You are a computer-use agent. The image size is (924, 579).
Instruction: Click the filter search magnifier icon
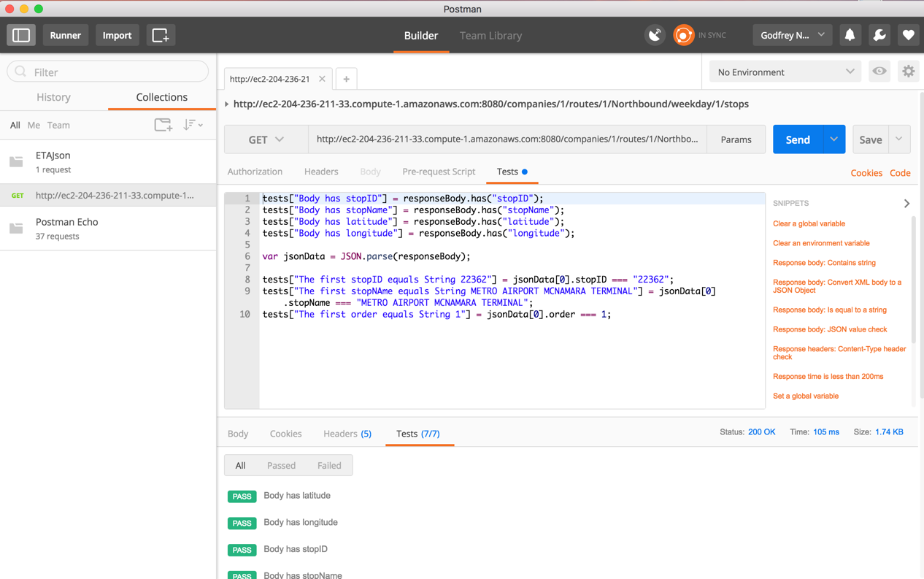tap(20, 72)
